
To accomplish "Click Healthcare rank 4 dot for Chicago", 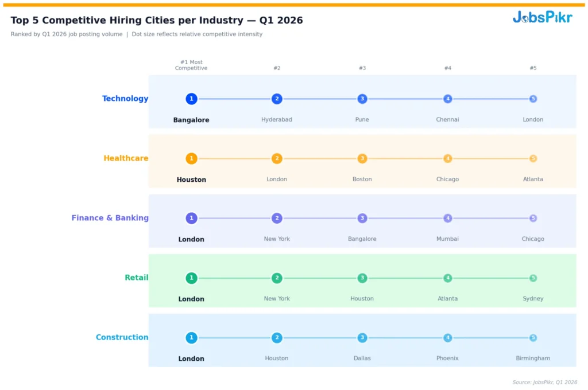I will point(447,158).
